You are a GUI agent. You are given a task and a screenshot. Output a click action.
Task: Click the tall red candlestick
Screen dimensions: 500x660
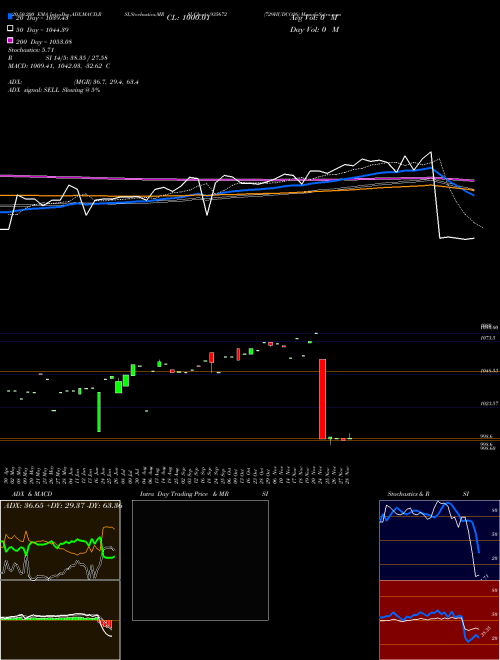click(322, 399)
